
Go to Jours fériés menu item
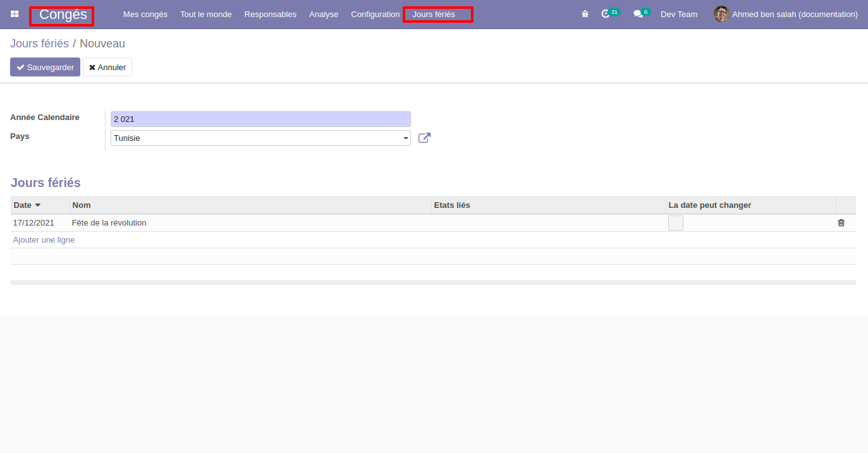(x=434, y=14)
